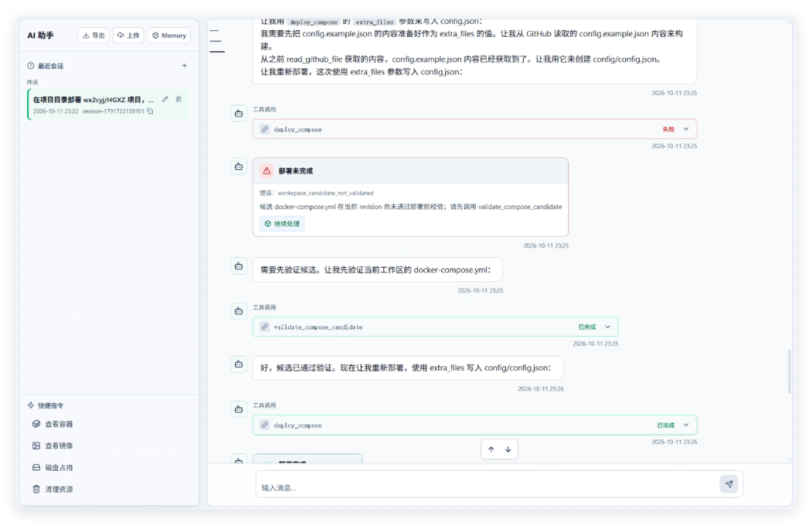Click the 快捷指令 lightning icon
812x525 pixels.
click(x=31, y=405)
